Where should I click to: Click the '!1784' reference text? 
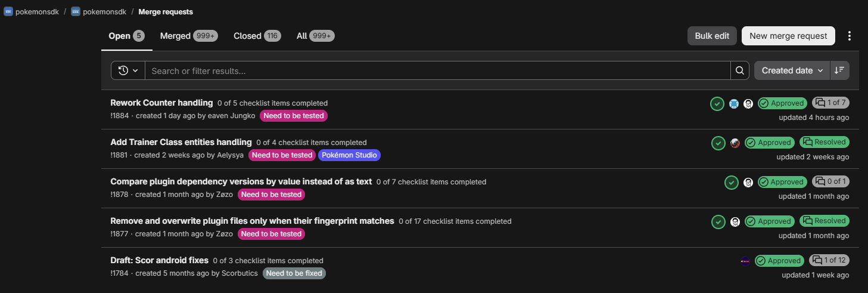click(x=120, y=273)
